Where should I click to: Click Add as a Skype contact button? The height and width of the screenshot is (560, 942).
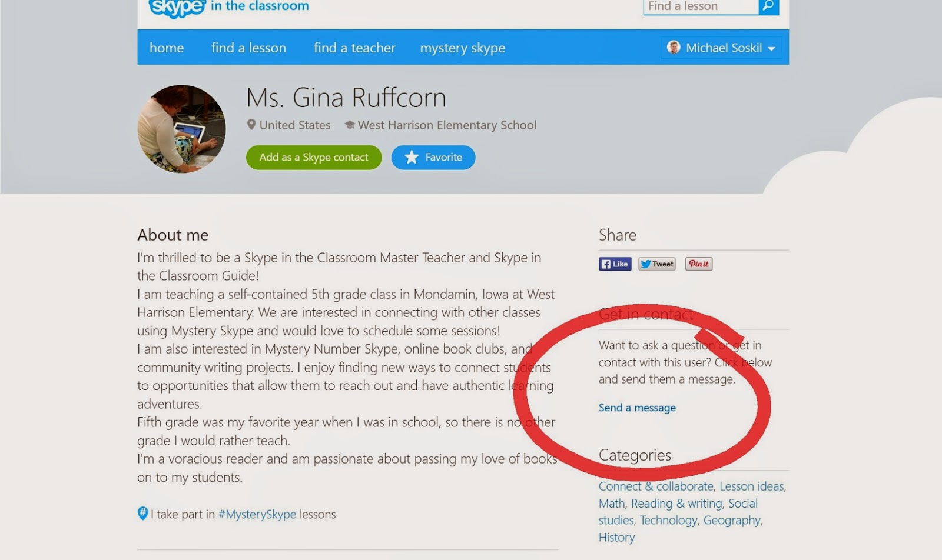pyautogui.click(x=314, y=157)
